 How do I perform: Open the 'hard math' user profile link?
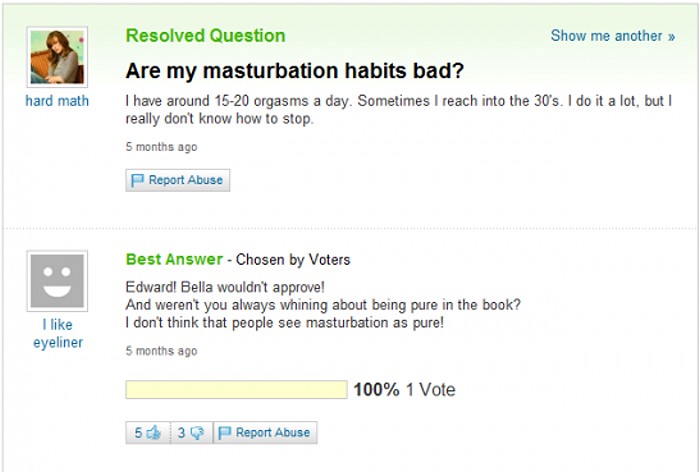(x=57, y=101)
